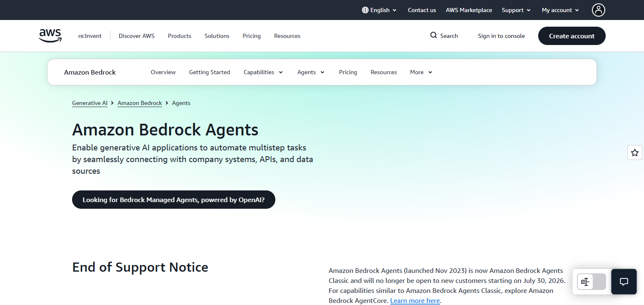Open the Learn more here link
The image size is (644, 305).
pos(415,300)
